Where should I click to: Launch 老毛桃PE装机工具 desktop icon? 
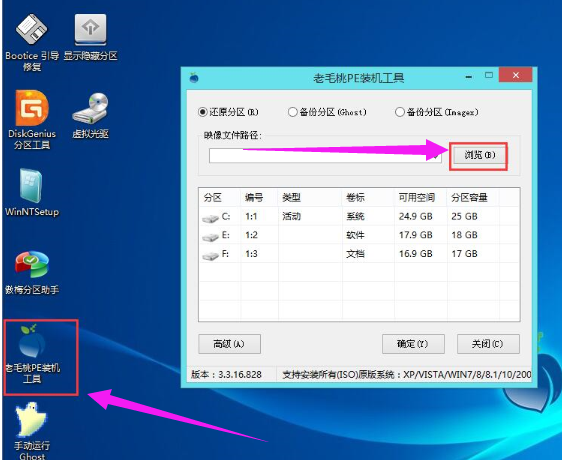[32, 354]
